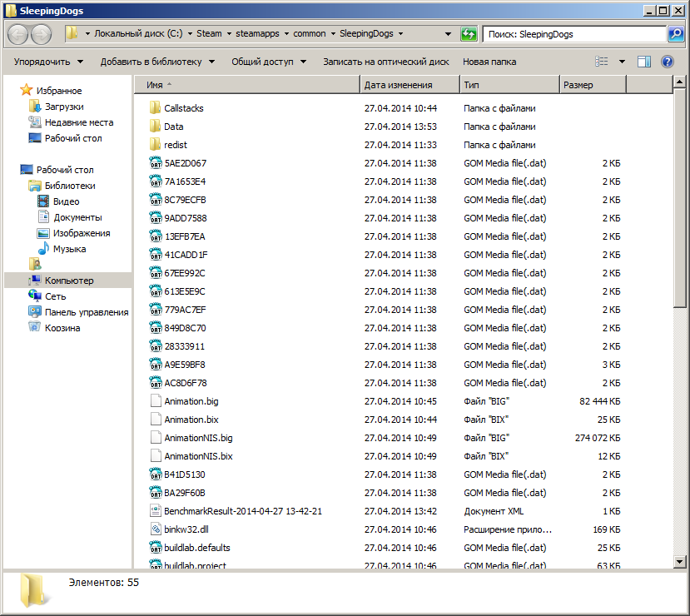Select the A9E59BF8 file name

tap(185, 365)
